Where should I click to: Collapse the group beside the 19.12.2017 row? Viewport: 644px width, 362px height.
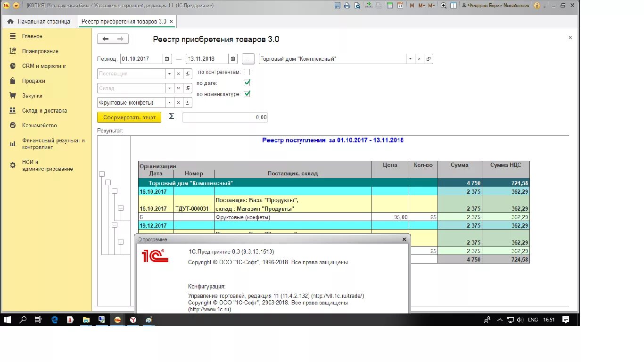[115, 225]
